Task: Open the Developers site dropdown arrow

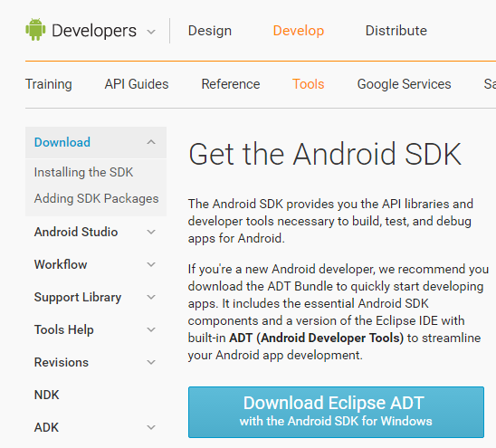Action: coord(151,32)
